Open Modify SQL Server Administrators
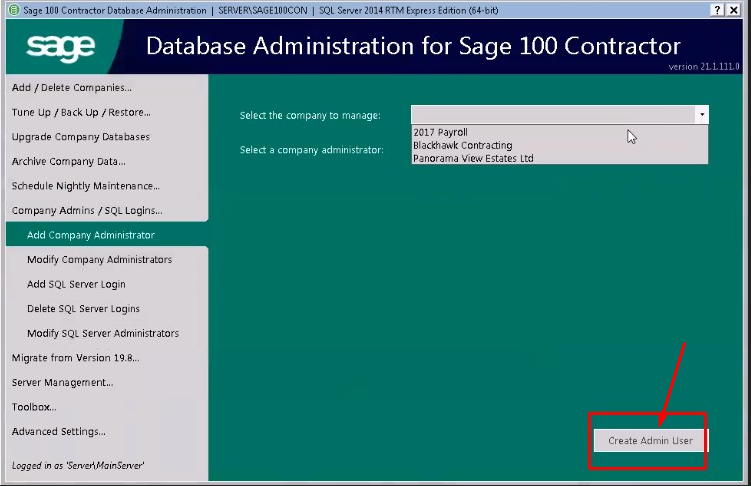The height and width of the screenshot is (486, 751). click(103, 333)
